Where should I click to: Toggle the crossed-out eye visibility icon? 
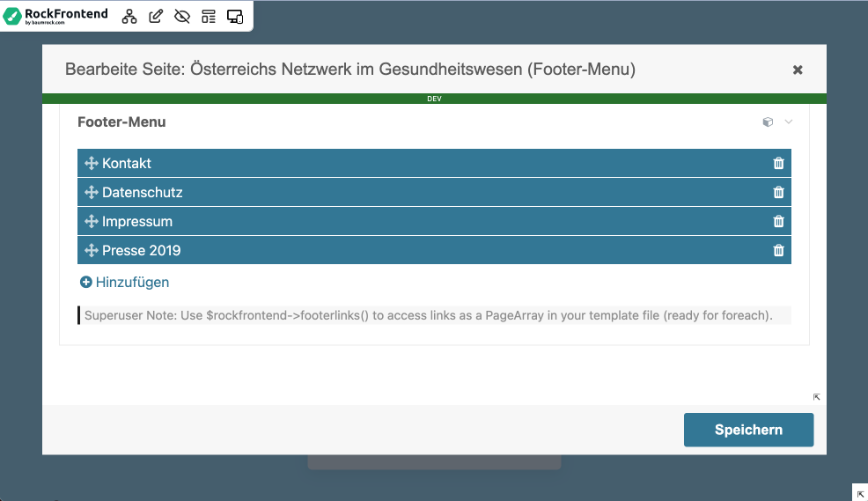(182, 16)
